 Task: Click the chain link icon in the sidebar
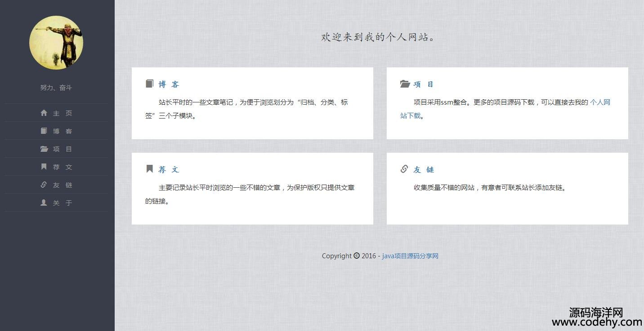pos(44,185)
